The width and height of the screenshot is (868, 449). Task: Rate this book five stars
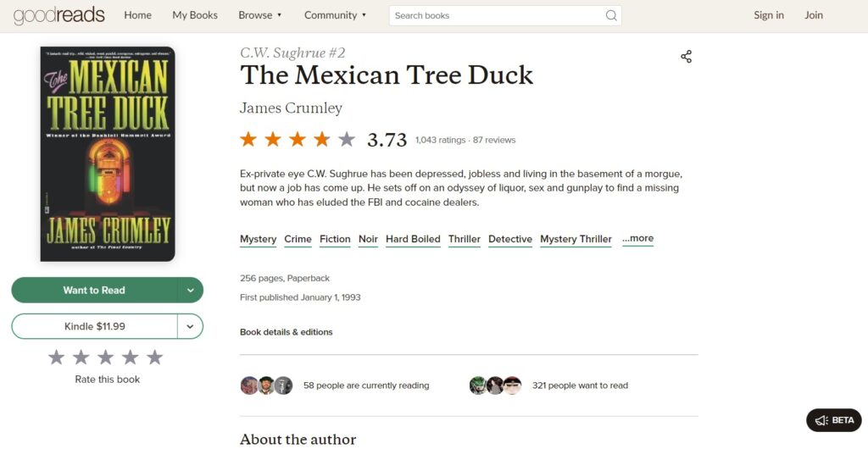point(154,357)
